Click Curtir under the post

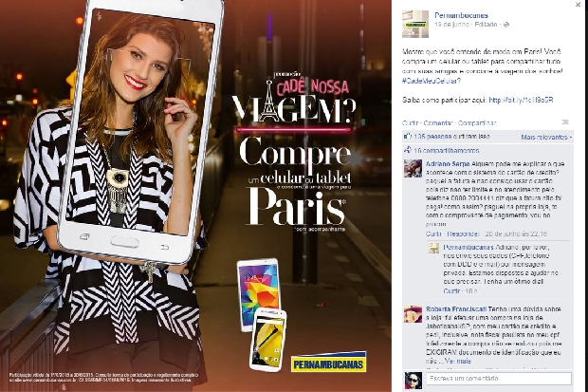pyautogui.click(x=410, y=122)
